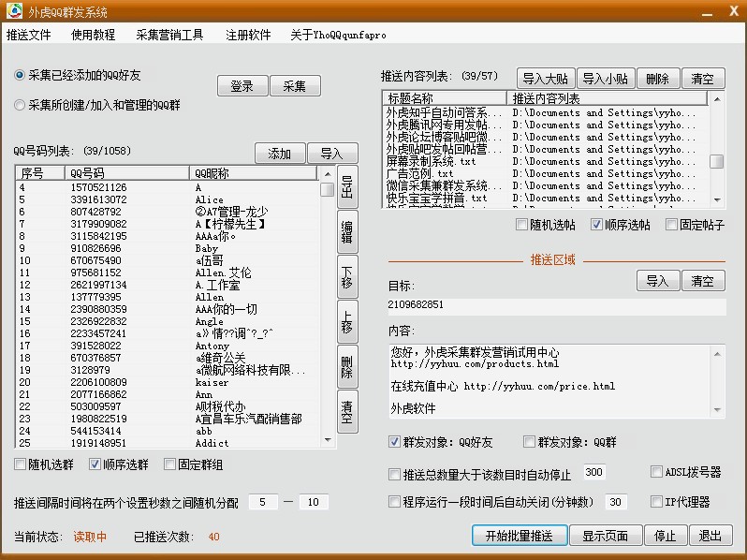Click 导入 in the 推送区域 section
The height and width of the screenshot is (560, 747).
pyautogui.click(x=658, y=281)
